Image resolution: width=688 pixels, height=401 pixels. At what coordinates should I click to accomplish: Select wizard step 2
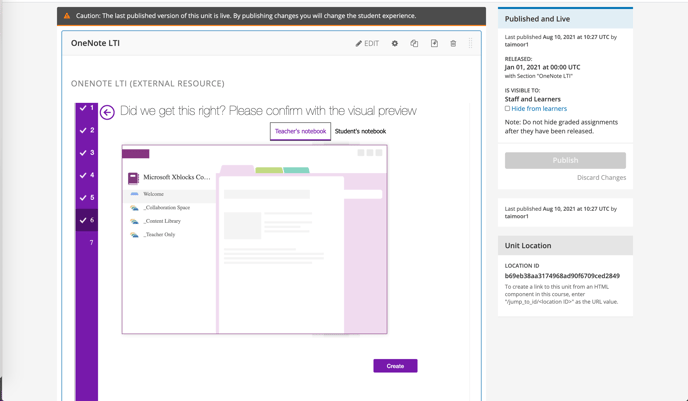click(87, 130)
